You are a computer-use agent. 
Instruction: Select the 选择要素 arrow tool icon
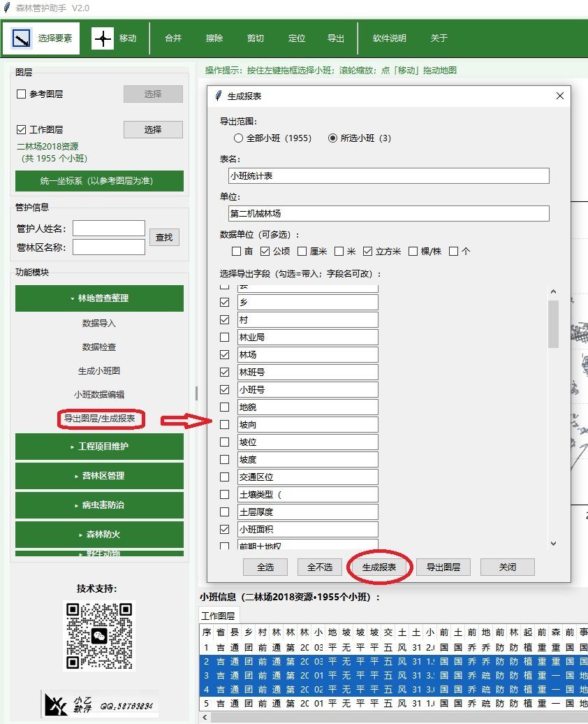(21, 38)
